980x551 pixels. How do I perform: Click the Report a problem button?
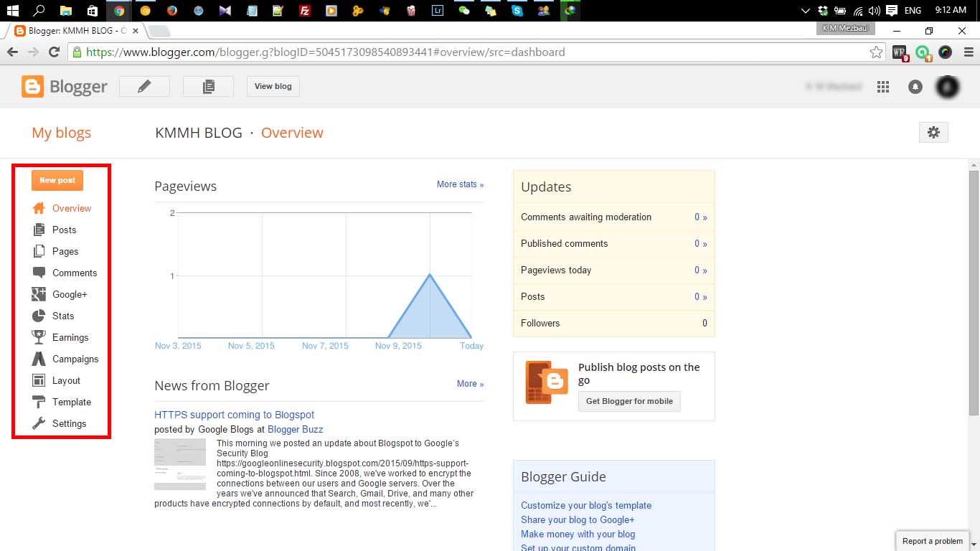coord(933,541)
